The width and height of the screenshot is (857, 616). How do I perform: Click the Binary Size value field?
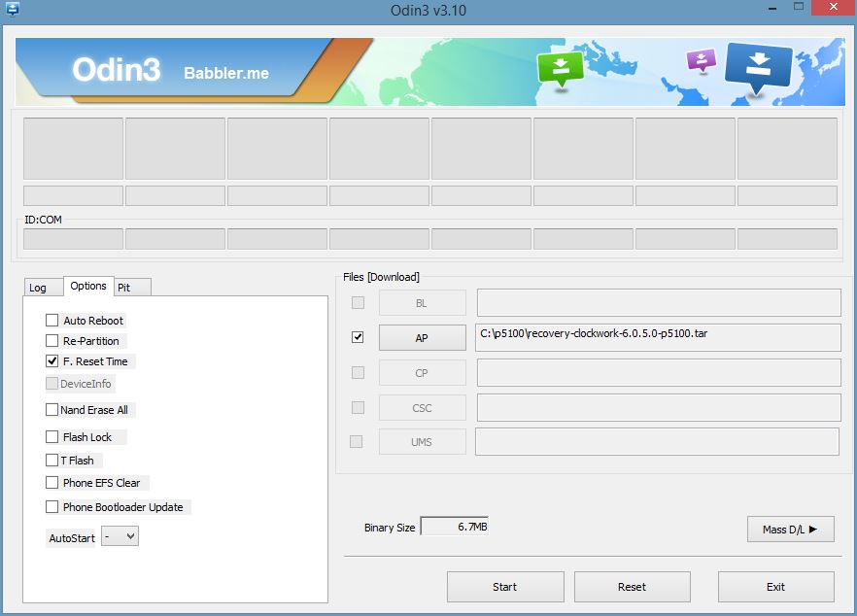pyautogui.click(x=454, y=527)
